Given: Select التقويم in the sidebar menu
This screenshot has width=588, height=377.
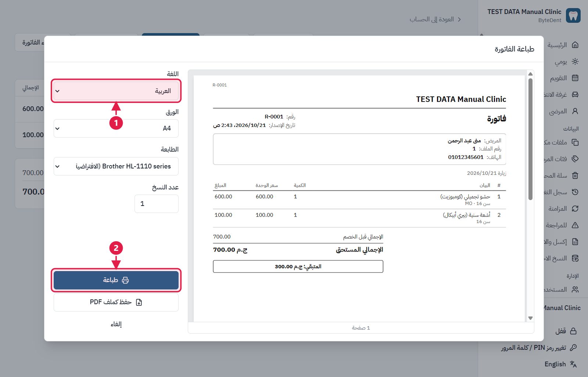Looking at the screenshot, I should [x=558, y=78].
